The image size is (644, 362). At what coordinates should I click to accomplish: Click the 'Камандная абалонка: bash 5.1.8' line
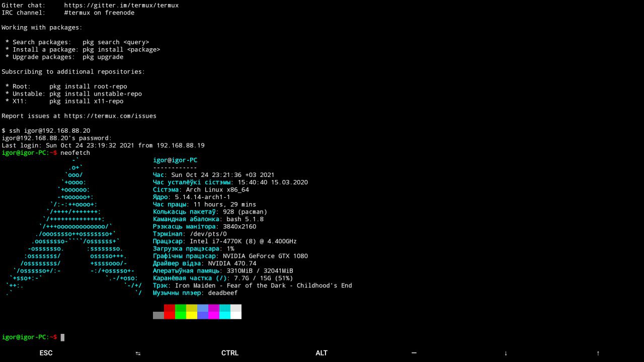[x=208, y=219]
